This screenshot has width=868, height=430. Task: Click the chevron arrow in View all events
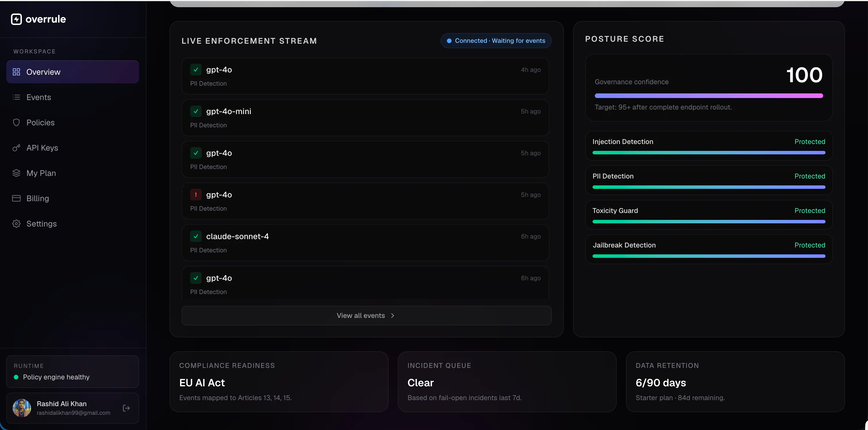tap(393, 315)
